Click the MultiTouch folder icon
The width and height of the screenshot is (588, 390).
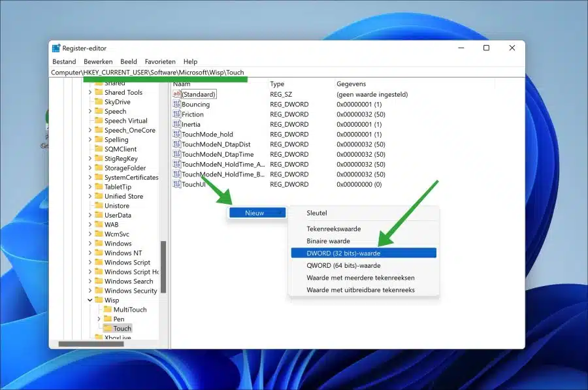click(x=108, y=310)
